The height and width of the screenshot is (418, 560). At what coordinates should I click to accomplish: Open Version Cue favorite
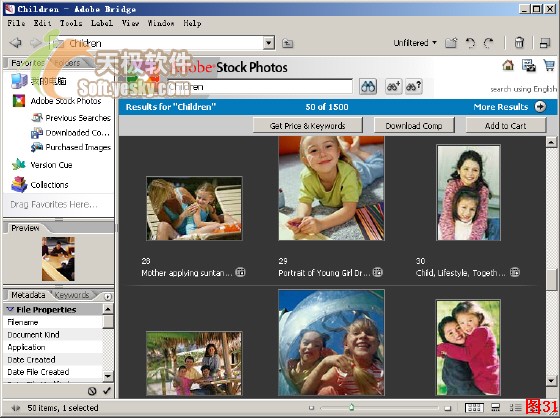click(42, 165)
